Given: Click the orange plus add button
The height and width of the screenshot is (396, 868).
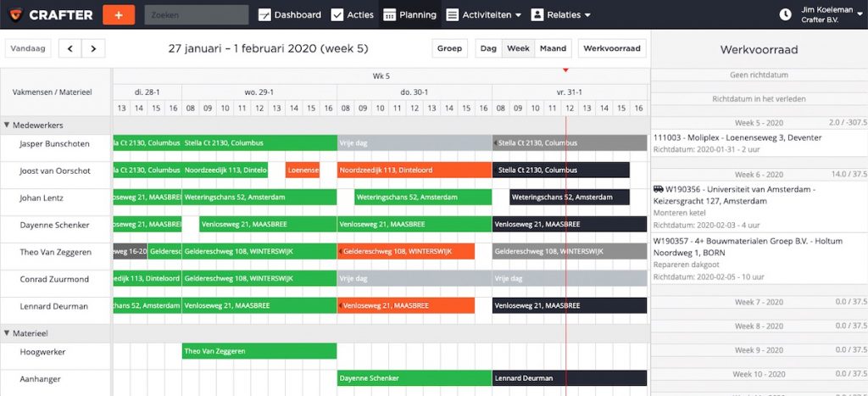Looking at the screenshot, I should (119, 15).
